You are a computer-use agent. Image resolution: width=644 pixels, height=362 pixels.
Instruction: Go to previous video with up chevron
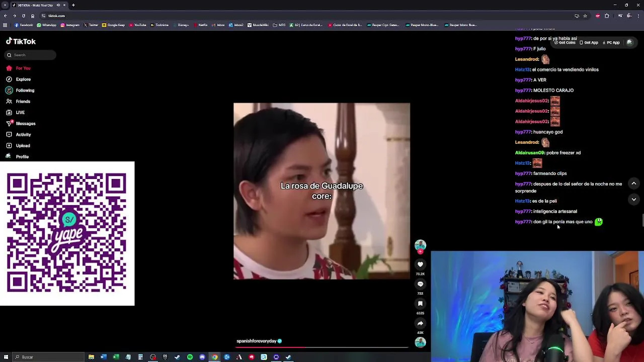pos(634,184)
